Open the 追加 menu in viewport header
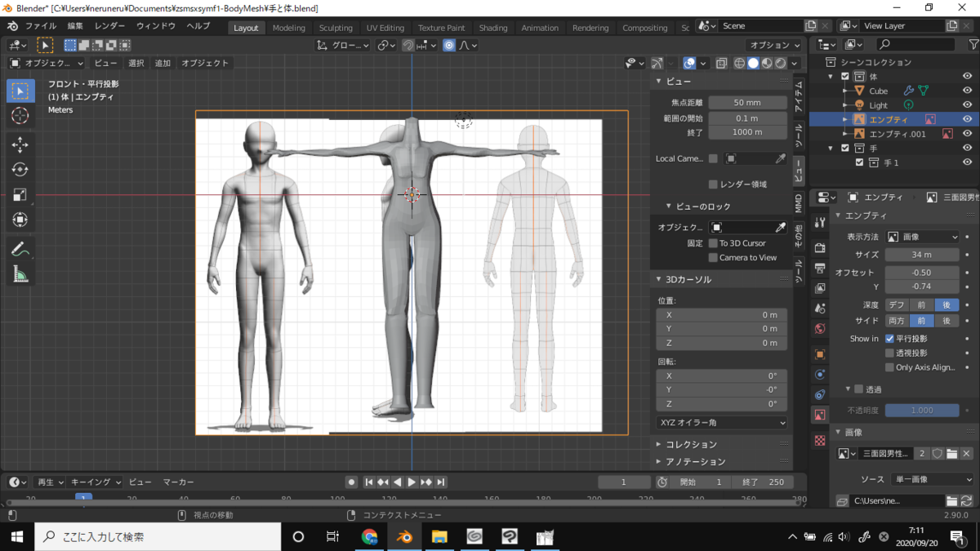This screenshot has height=551, width=980. 163,63
